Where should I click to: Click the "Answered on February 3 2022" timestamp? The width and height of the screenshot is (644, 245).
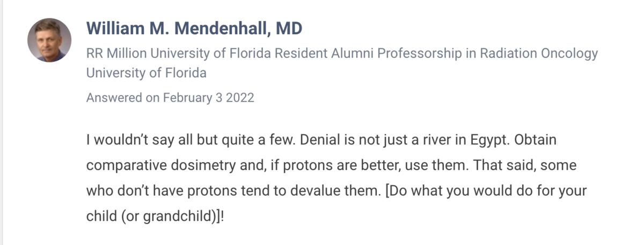click(x=170, y=98)
